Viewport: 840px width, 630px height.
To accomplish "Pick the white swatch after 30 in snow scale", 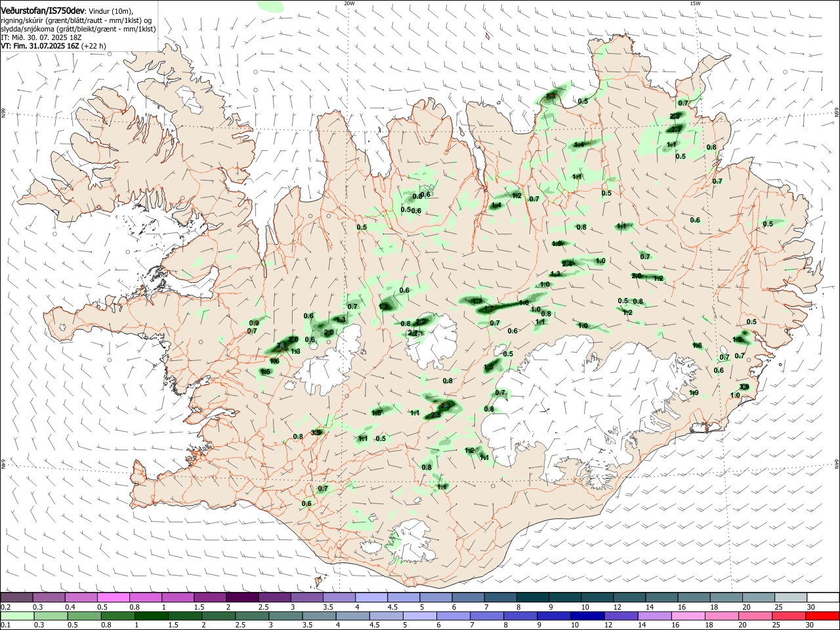I will [x=823, y=598].
